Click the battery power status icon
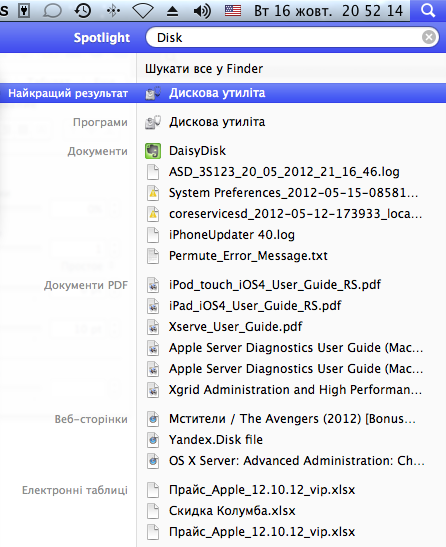The height and width of the screenshot is (547, 446). point(24,11)
